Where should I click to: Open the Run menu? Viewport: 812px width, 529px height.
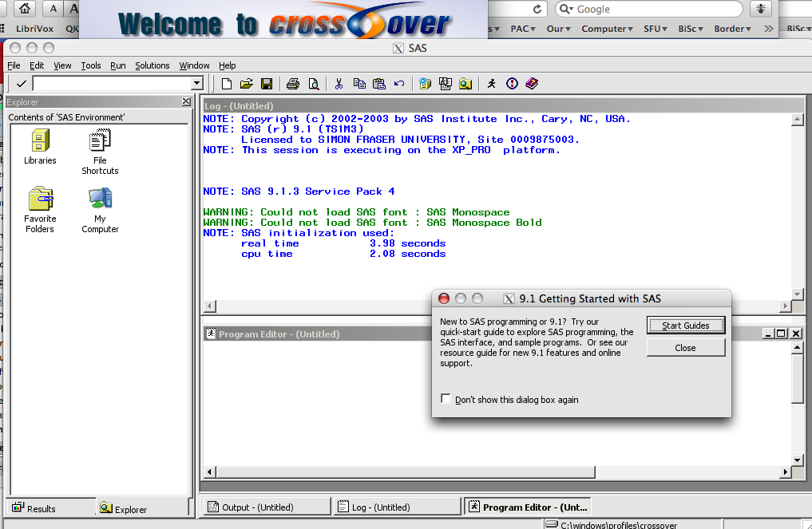pos(117,65)
